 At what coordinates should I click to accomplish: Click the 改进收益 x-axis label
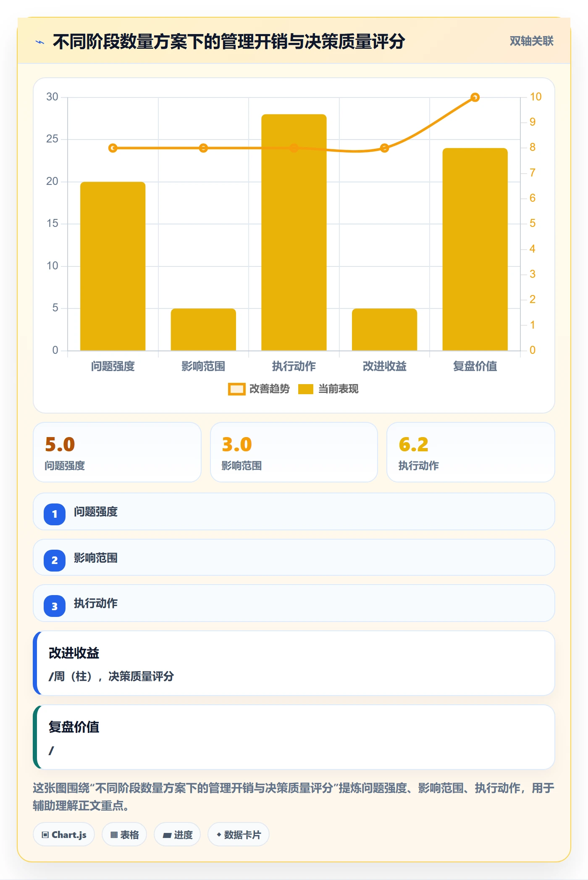(384, 366)
